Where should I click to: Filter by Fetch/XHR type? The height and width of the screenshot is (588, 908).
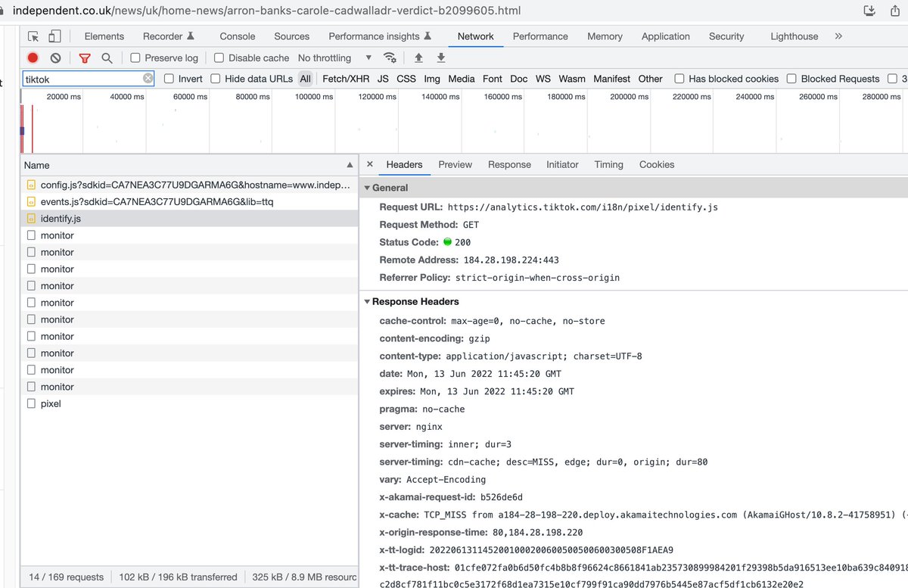click(346, 79)
